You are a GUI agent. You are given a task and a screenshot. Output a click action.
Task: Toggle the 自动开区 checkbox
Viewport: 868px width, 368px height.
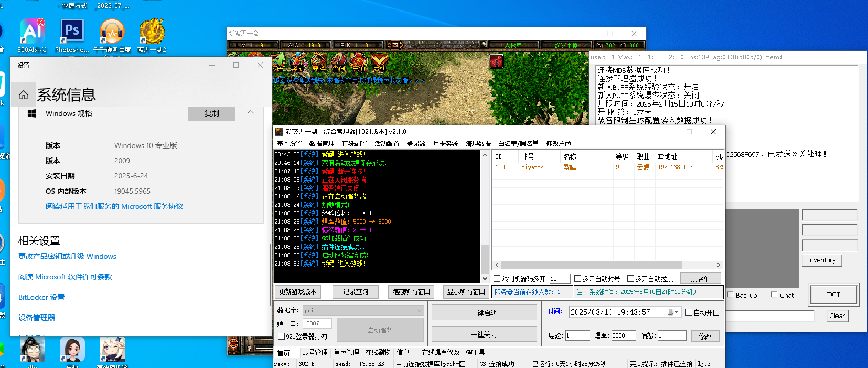coord(689,312)
